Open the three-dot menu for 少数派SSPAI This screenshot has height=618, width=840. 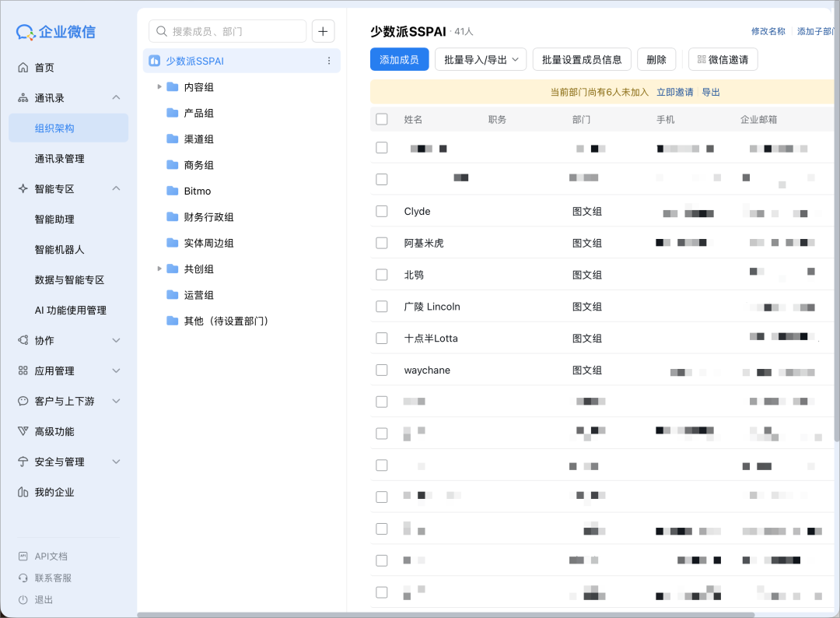(329, 61)
